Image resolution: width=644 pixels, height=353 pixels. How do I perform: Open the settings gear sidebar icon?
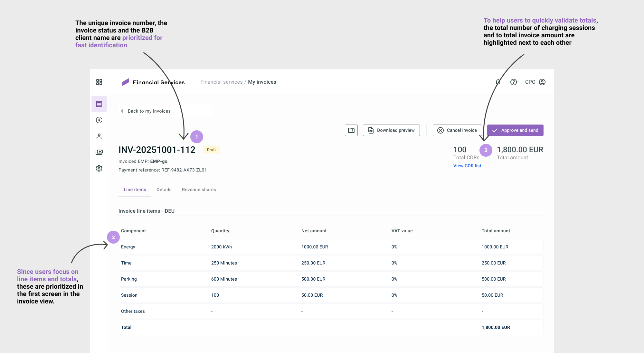99,168
